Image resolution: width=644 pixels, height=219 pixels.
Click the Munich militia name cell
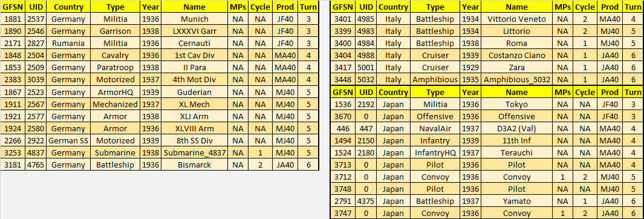click(x=195, y=19)
